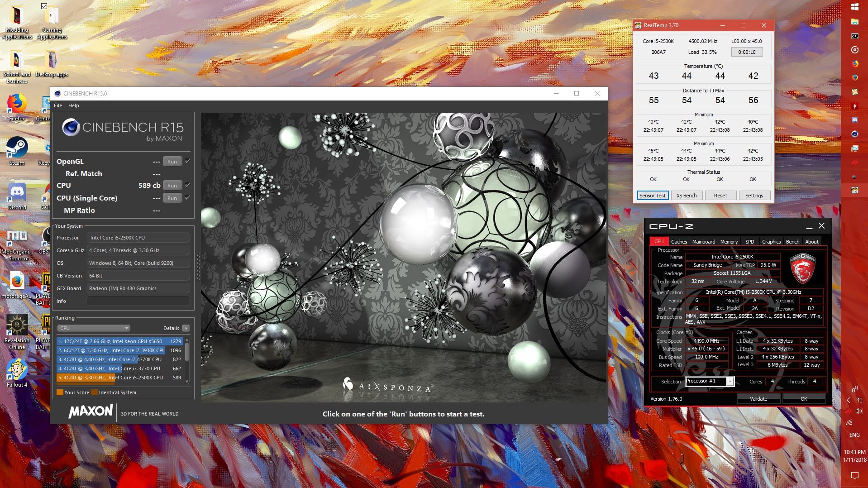Viewport: 868px width, 488px height.
Task: Open the Help menu in Cinebench
Action: tap(73, 105)
